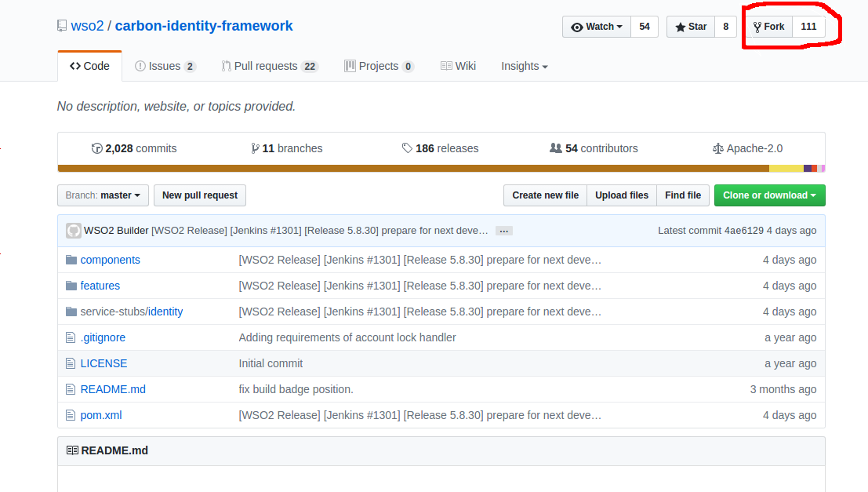Switch to the Issues tab
The height and width of the screenshot is (492, 868).
[x=165, y=66]
